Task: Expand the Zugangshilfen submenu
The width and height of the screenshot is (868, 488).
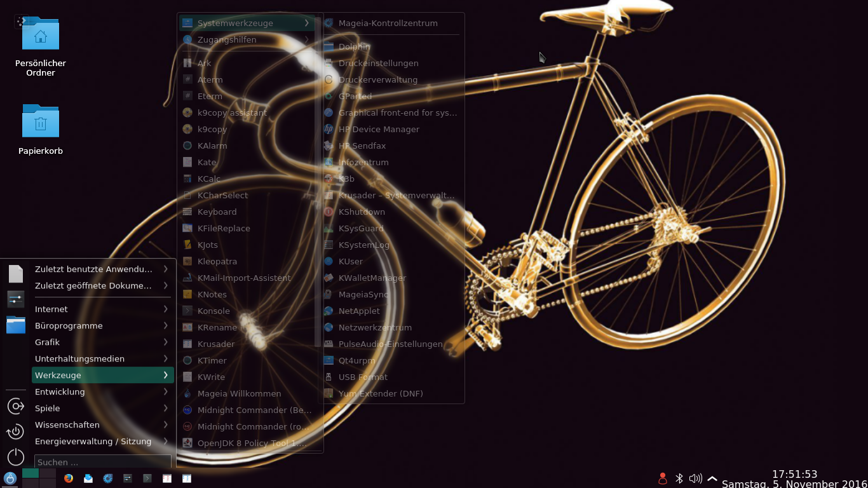Action: 247,39
